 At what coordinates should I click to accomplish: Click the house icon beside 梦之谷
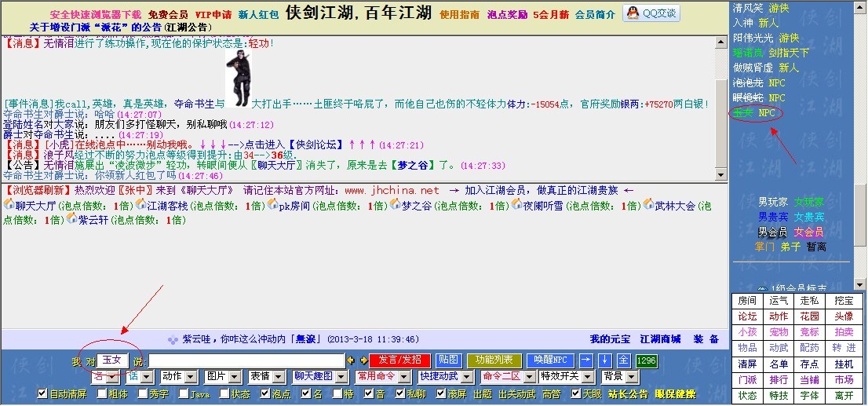(396, 204)
